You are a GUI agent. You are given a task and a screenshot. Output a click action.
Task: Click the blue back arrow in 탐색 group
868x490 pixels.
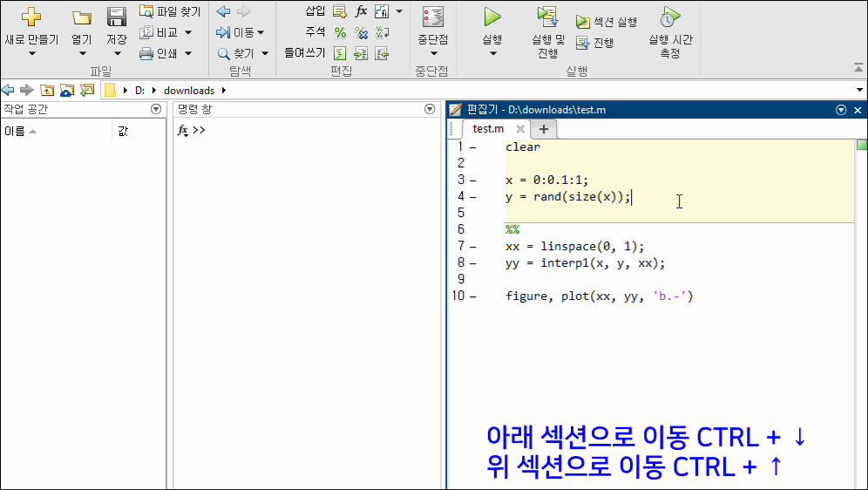(x=224, y=11)
